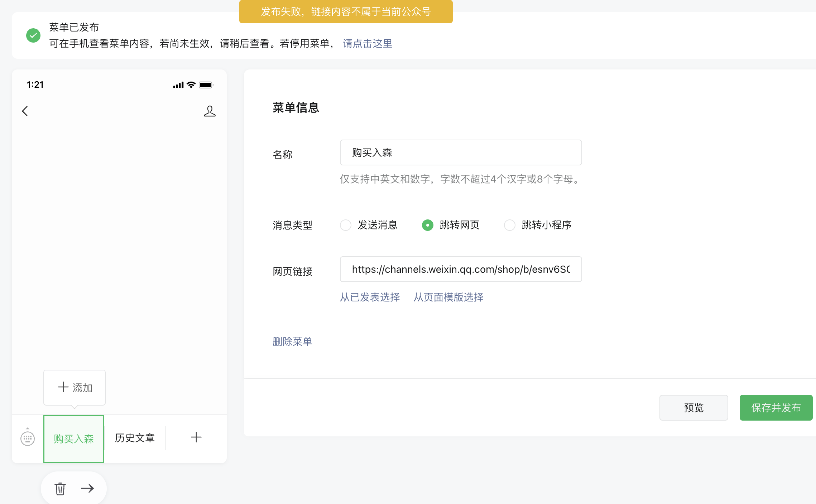The image size is (816, 504).
Task: Open the 从页面模版选择 link
Action: [x=448, y=297]
